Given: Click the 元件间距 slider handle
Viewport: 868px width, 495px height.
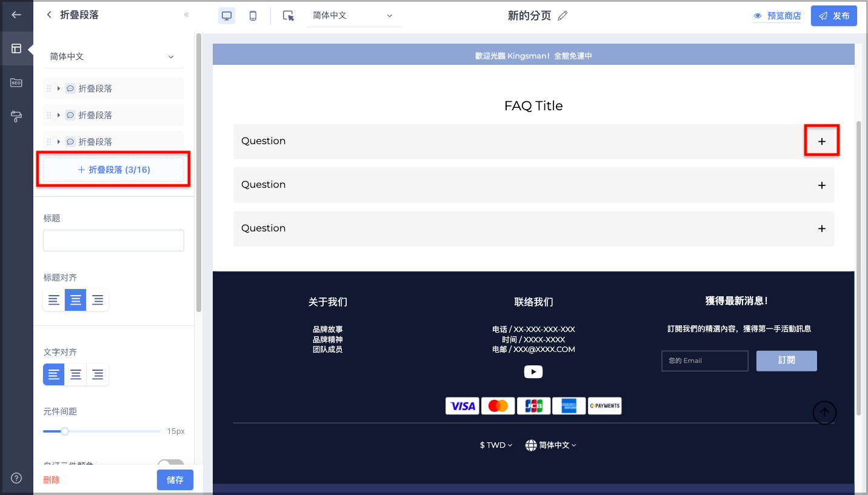Looking at the screenshot, I should (65, 431).
